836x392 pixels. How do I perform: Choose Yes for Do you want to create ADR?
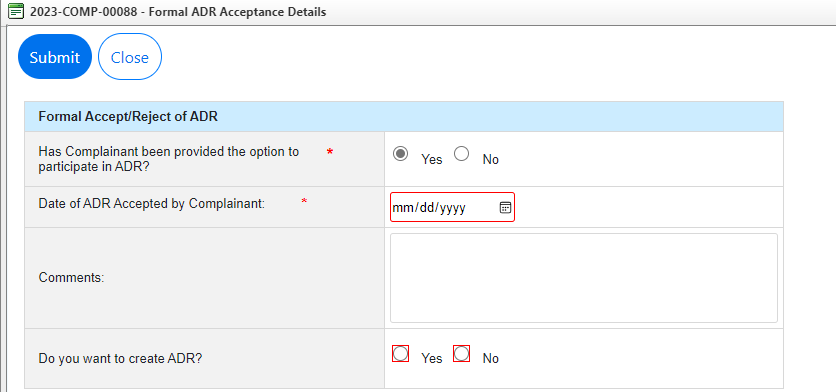coord(400,354)
